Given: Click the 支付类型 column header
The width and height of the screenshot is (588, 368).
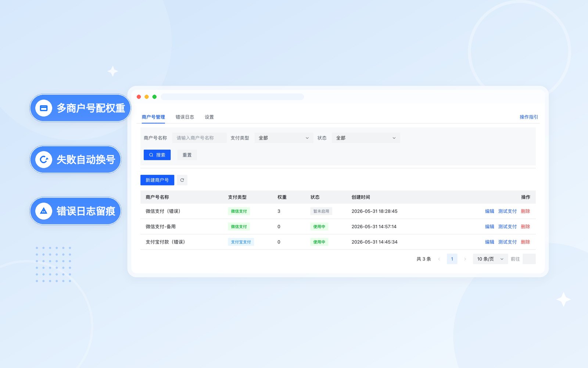Looking at the screenshot, I should pyautogui.click(x=237, y=197).
